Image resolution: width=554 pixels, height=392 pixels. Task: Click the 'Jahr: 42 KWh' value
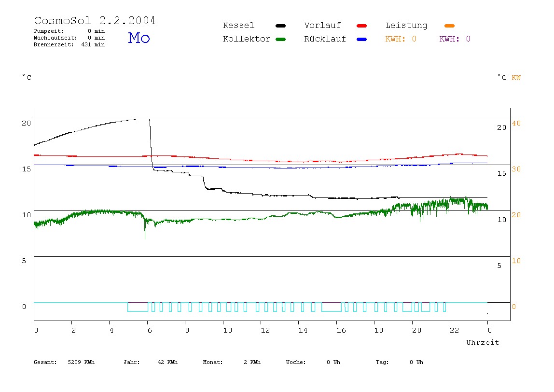(151, 362)
